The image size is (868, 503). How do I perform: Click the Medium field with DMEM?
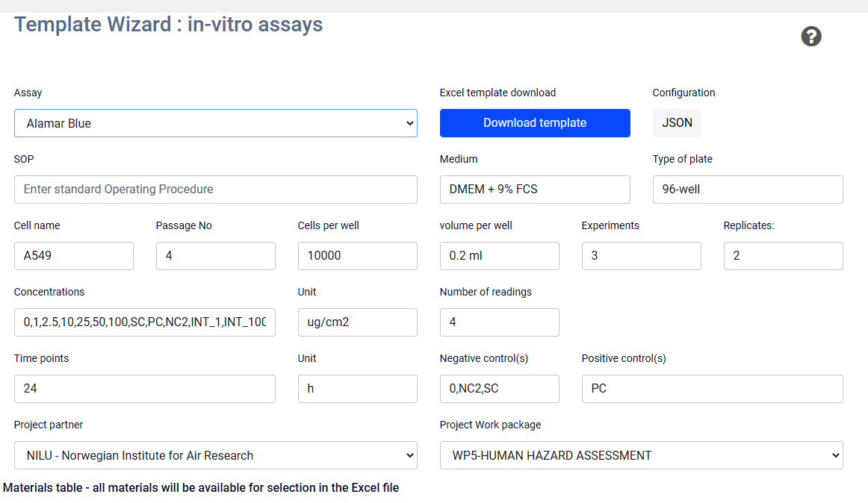click(x=535, y=190)
